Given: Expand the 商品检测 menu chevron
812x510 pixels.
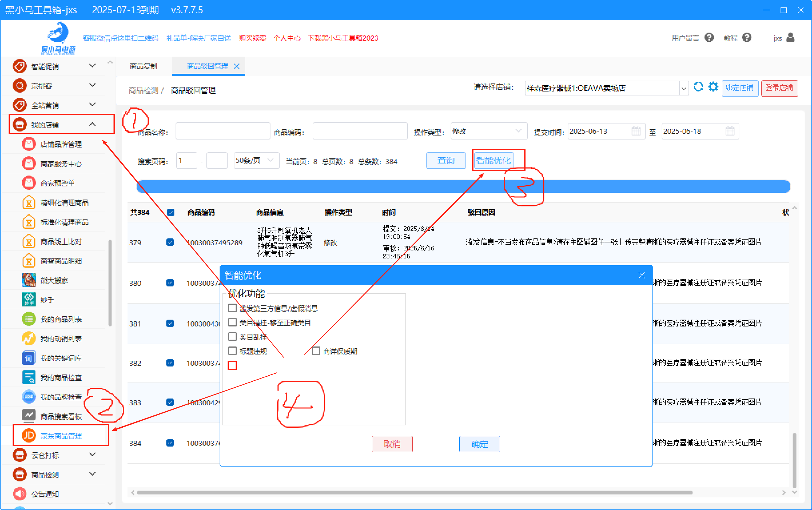Looking at the screenshot, I should pyautogui.click(x=92, y=474).
